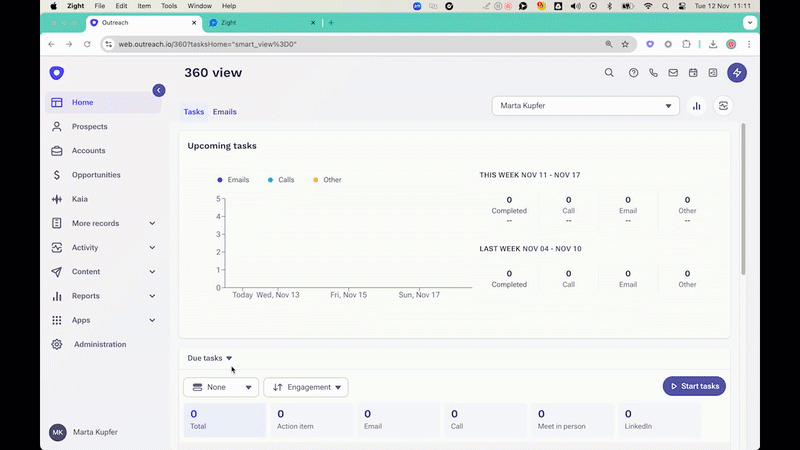
Task: Click the bar chart icon beside user dropdown
Action: click(x=697, y=106)
